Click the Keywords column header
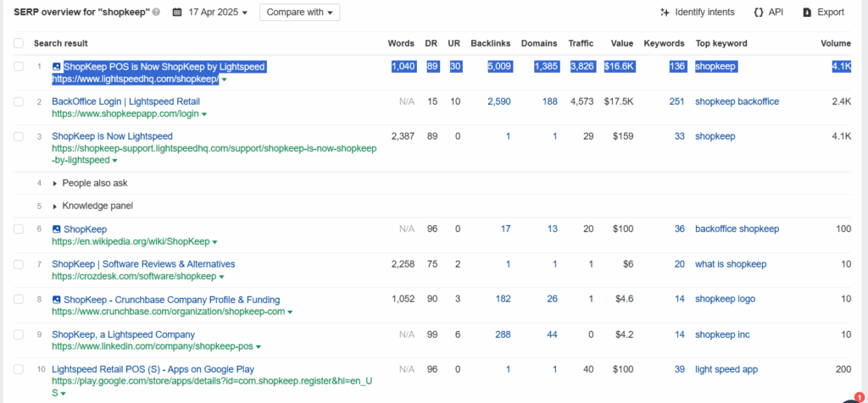868x403 pixels. [x=665, y=43]
